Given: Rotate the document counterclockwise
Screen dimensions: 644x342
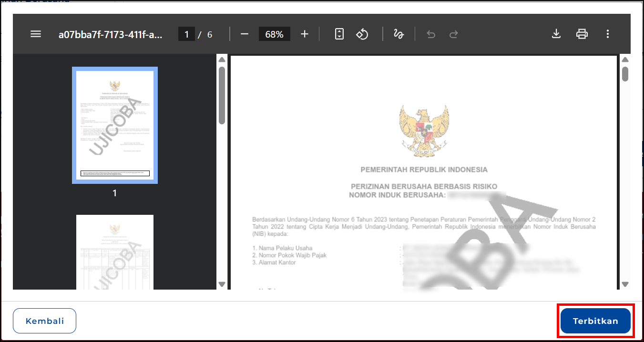Looking at the screenshot, I should (362, 34).
